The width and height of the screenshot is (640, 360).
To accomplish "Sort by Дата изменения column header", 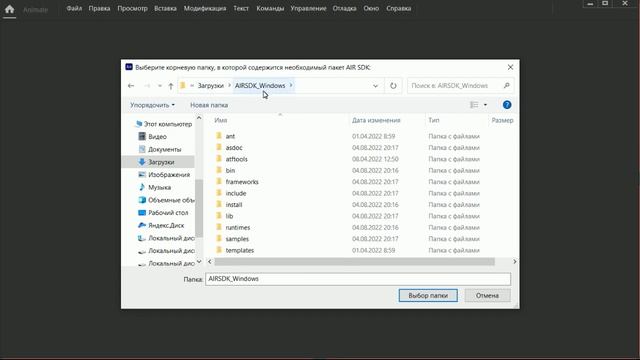I will click(x=376, y=120).
